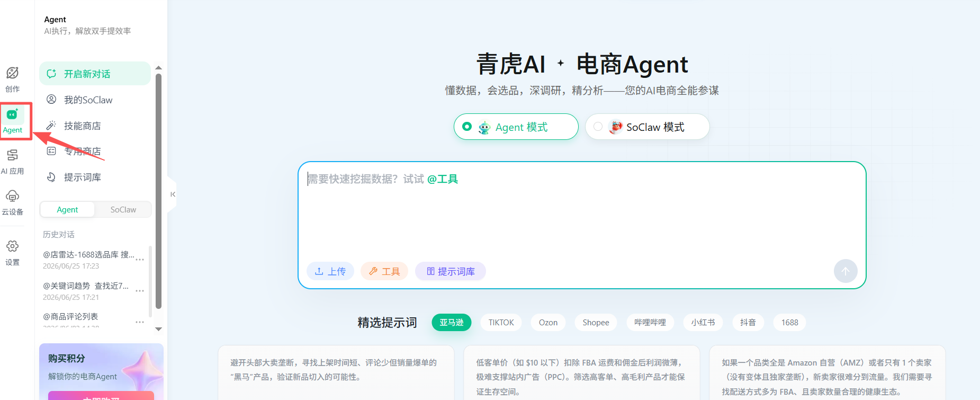
Task: Send message with the arrow button
Action: coord(846,271)
